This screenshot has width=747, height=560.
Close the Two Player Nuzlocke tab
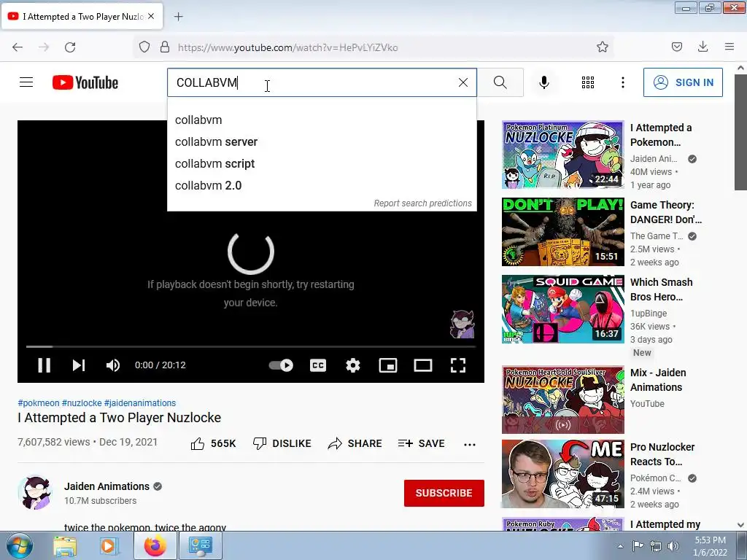[x=151, y=16]
